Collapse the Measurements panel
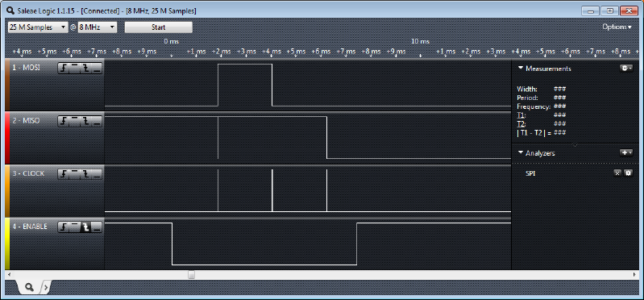The height and width of the screenshot is (300, 644). coord(521,69)
